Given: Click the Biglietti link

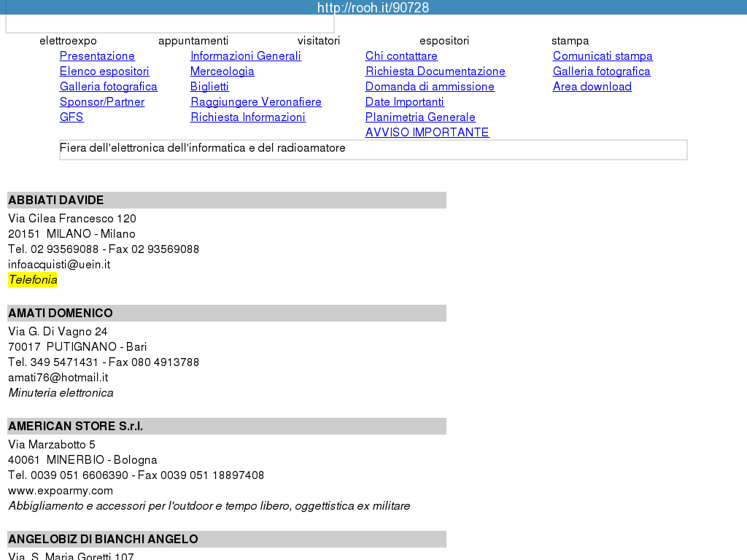Looking at the screenshot, I should click(x=209, y=87).
